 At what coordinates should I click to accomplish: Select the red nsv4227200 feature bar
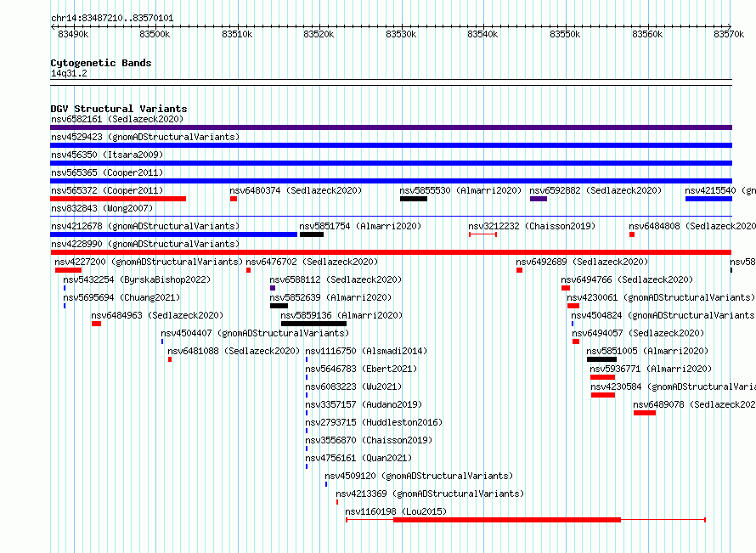pos(68,270)
